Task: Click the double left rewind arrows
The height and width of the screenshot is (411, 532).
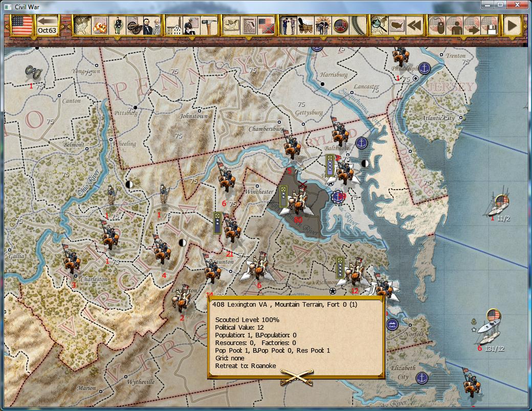Action: tap(414, 25)
